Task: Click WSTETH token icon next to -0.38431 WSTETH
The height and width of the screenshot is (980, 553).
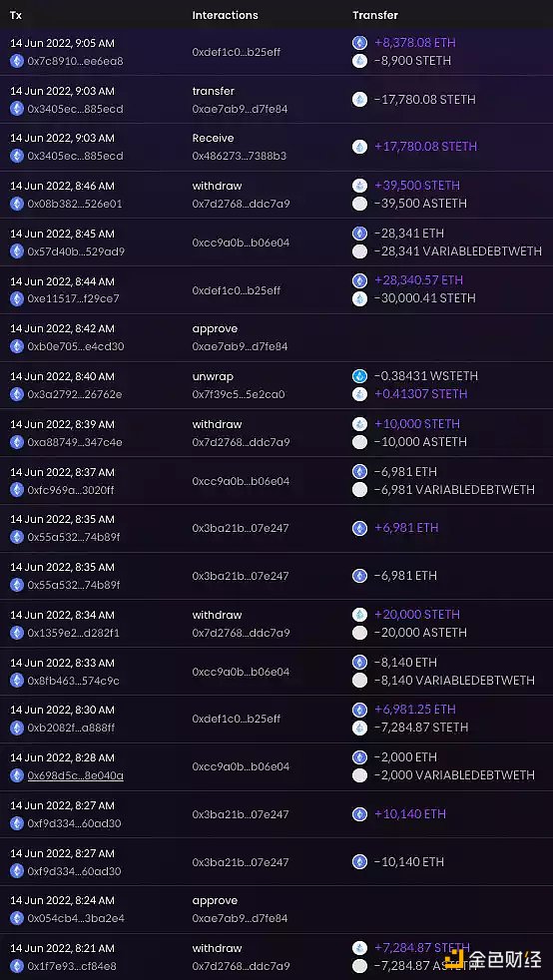Action: tap(359, 376)
